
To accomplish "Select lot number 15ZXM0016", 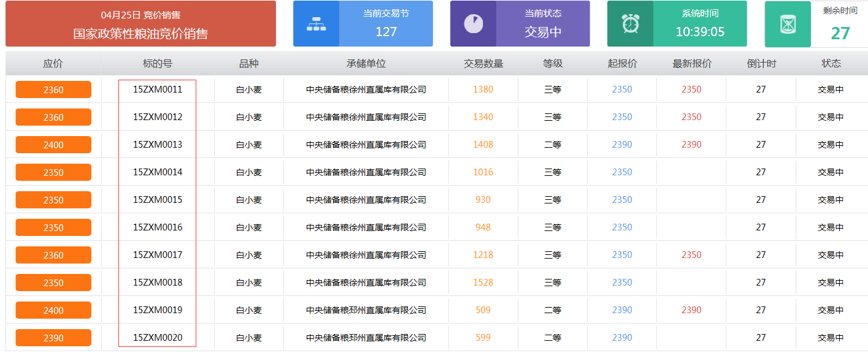I will pyautogui.click(x=158, y=227).
